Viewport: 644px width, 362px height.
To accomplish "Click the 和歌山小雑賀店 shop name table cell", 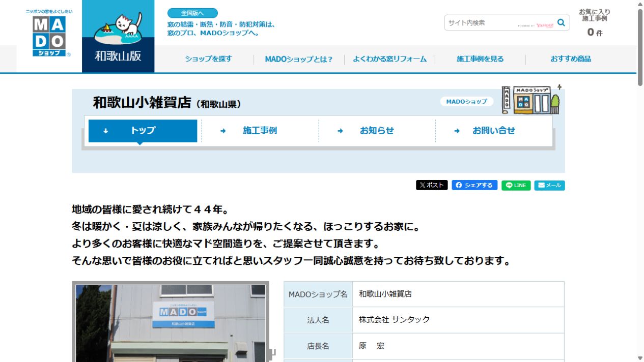I will [x=458, y=294].
